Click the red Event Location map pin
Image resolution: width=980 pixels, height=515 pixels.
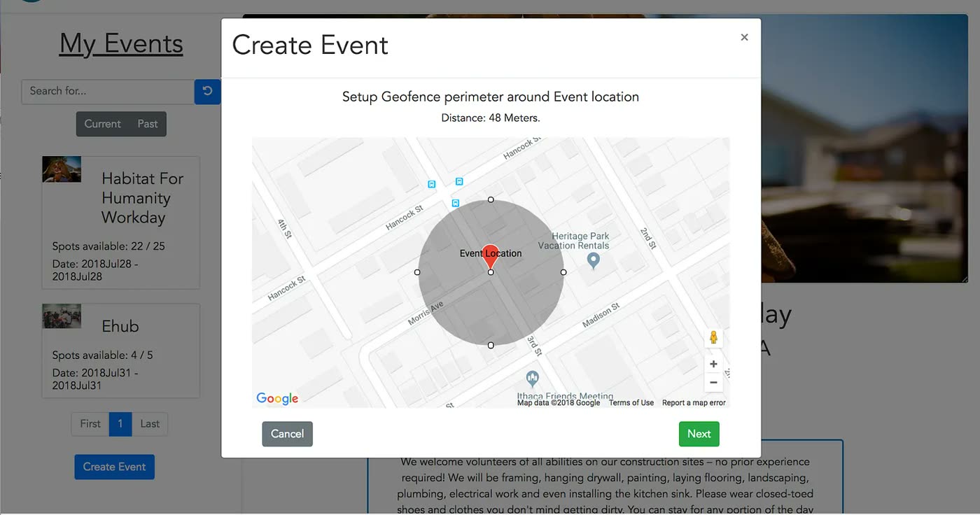coord(491,257)
